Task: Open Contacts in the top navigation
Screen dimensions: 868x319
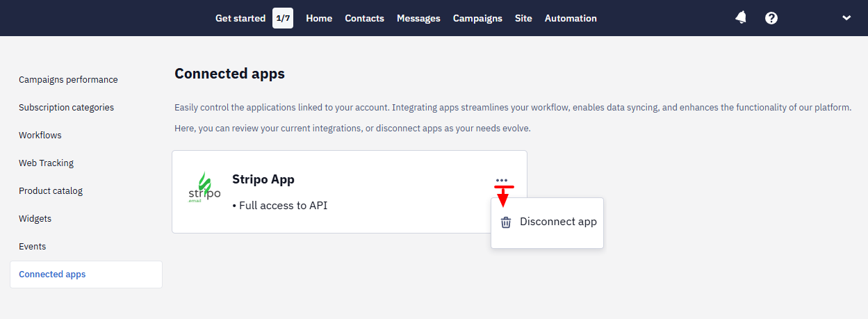Action: 364,18
